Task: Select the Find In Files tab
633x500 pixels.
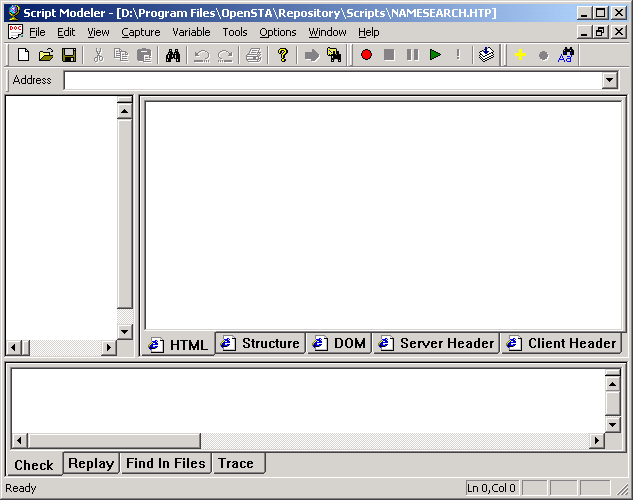Action: [x=166, y=463]
